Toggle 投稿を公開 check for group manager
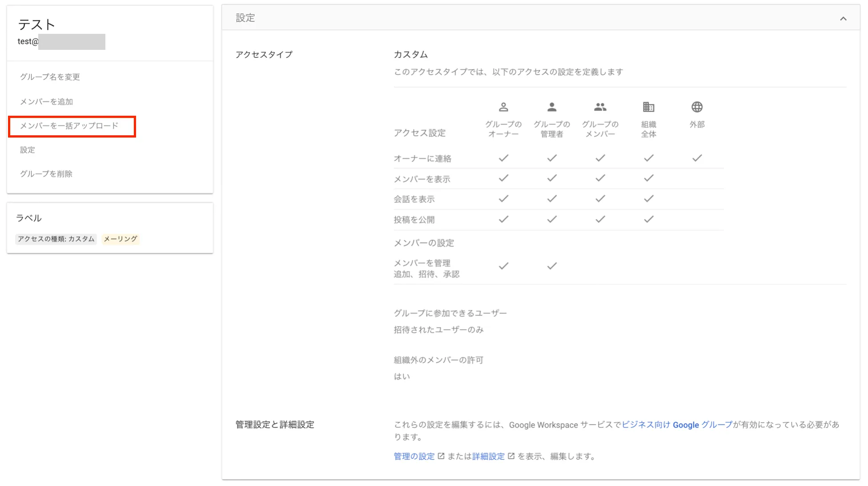This screenshot has width=868, height=486. [552, 219]
